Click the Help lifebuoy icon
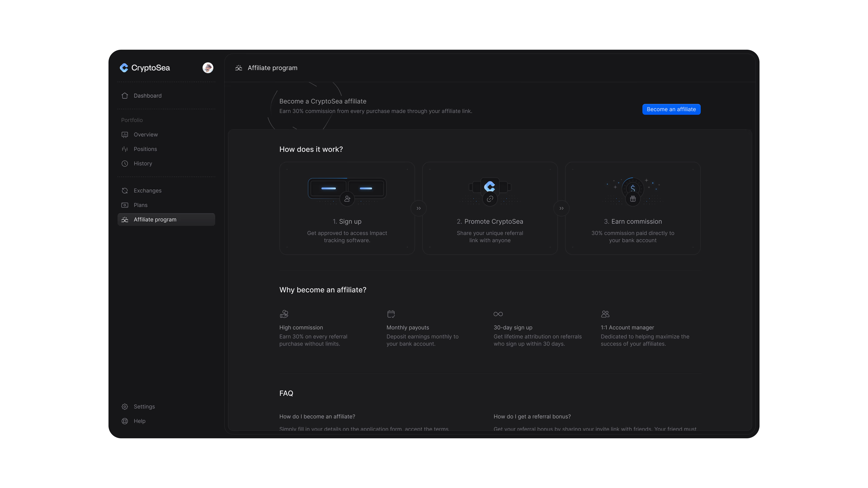The width and height of the screenshot is (868, 488). (125, 421)
